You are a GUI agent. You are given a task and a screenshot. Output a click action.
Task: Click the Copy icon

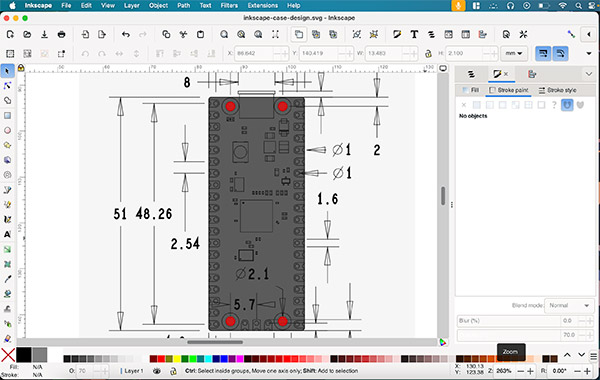[x=166, y=34]
